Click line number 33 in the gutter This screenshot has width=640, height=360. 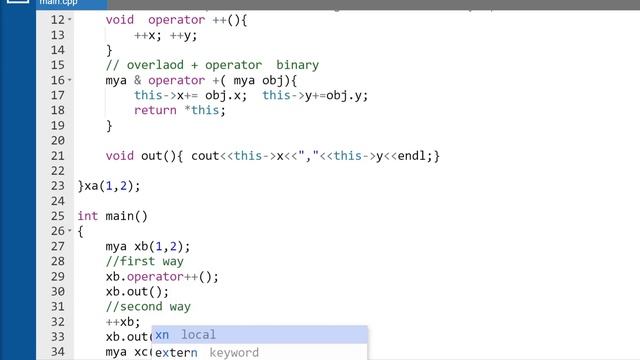point(58,337)
